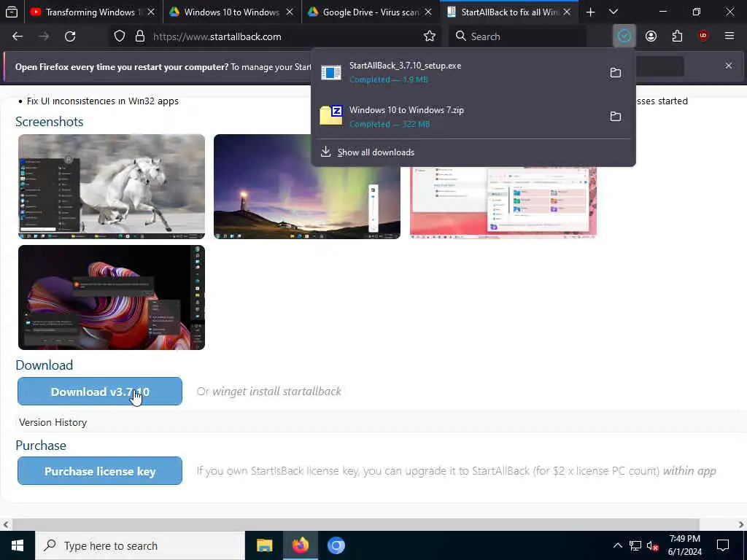The image size is (747, 560).
Task: Open uBlock Origin extension icon
Action: (703, 36)
